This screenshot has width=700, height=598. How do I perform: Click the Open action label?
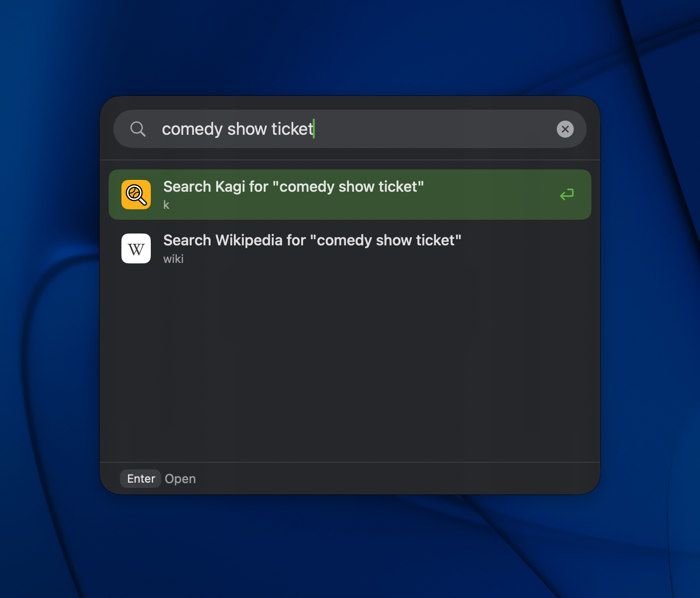pyautogui.click(x=180, y=478)
